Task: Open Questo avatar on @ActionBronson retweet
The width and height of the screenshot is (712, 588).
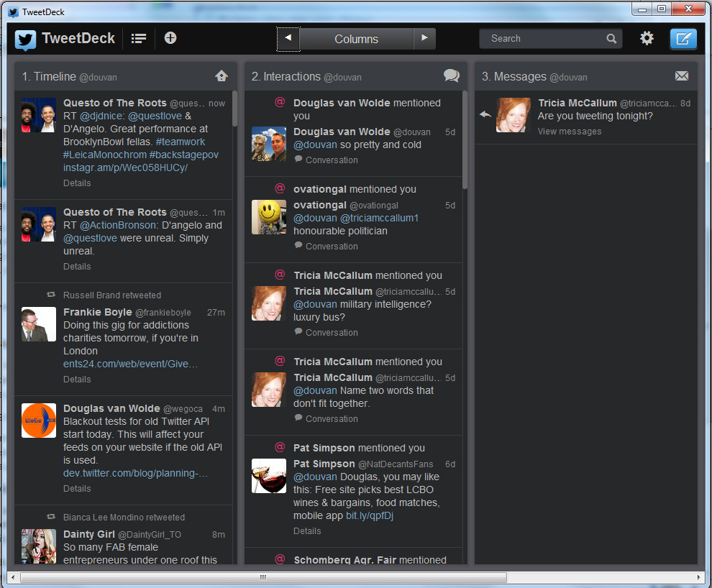Action: click(39, 224)
